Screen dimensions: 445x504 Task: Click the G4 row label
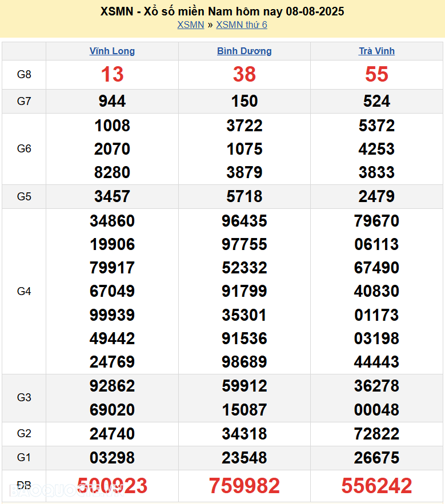point(24,291)
